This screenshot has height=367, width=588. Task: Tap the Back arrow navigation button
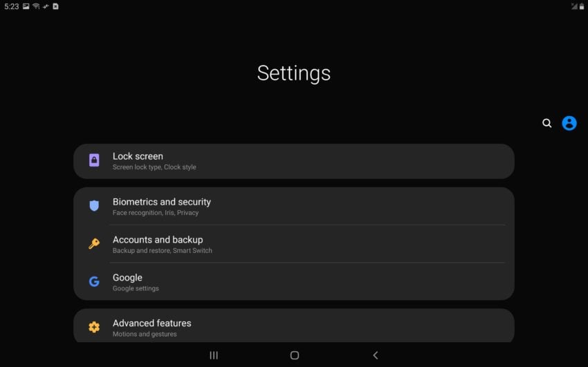376,355
